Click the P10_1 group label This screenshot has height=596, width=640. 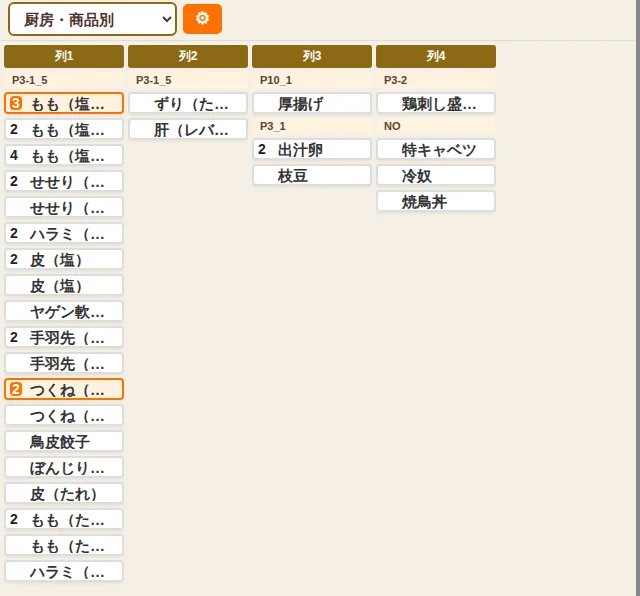(276, 80)
